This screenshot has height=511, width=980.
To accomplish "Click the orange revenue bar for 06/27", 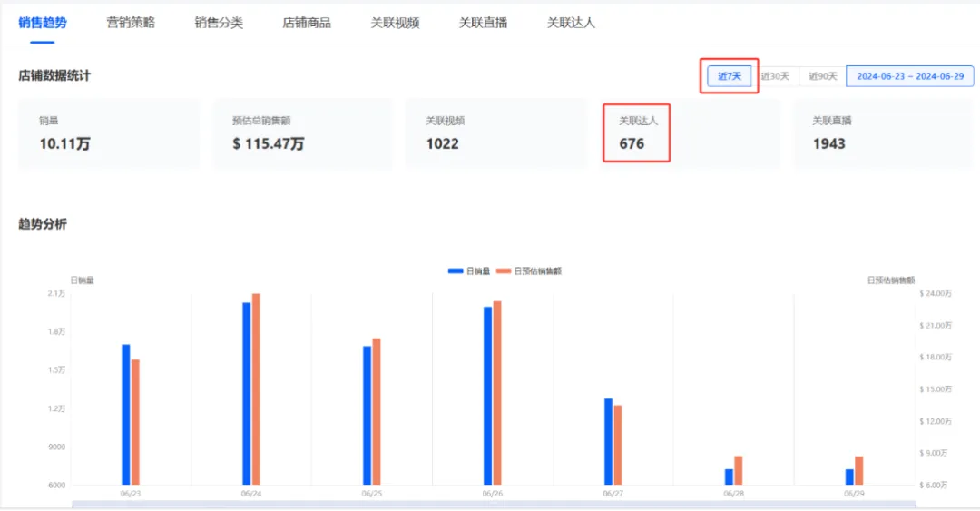I will (618, 446).
